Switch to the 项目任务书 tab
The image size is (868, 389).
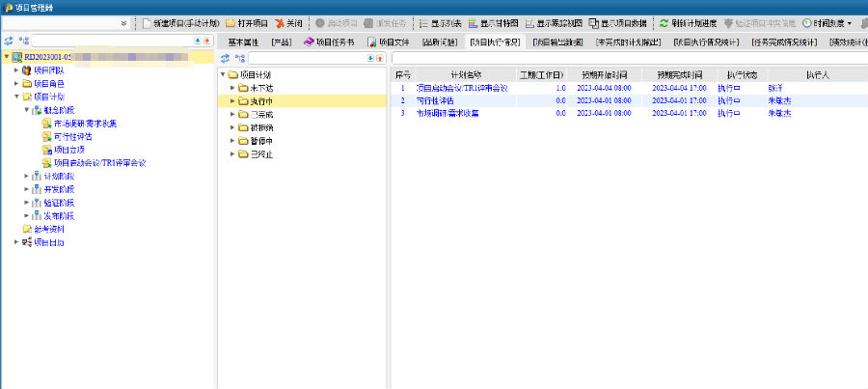pos(329,42)
